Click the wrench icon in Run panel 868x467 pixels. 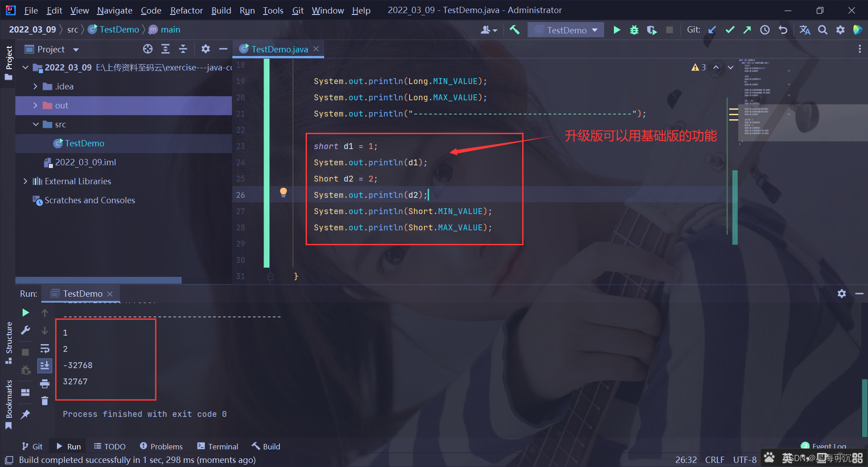[25, 330]
